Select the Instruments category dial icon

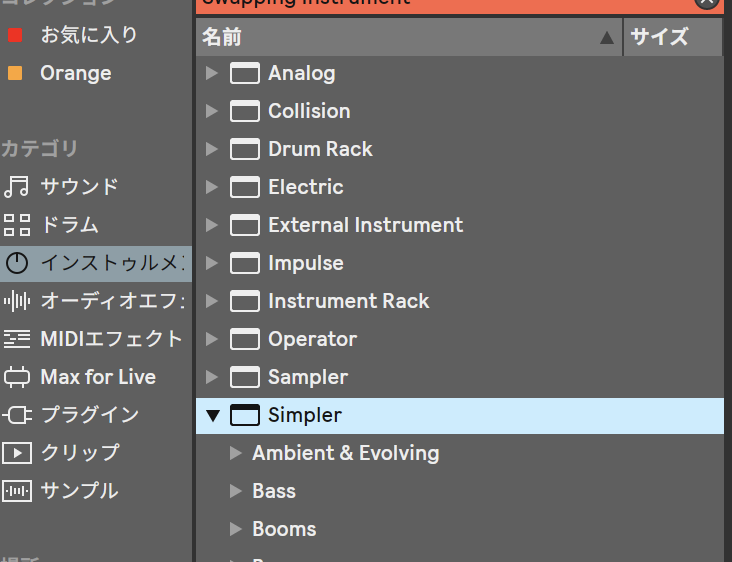coord(17,263)
